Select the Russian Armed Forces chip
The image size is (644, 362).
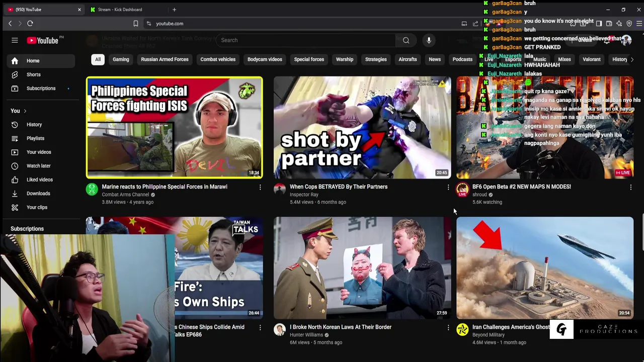165,59
